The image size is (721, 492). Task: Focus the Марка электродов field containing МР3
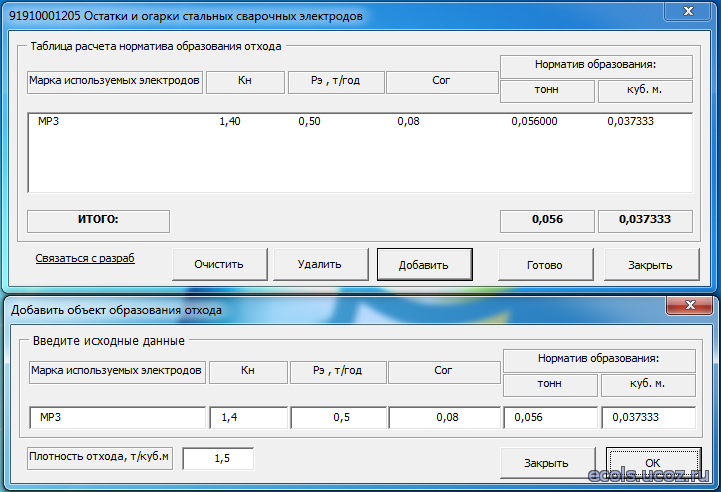(x=117, y=418)
